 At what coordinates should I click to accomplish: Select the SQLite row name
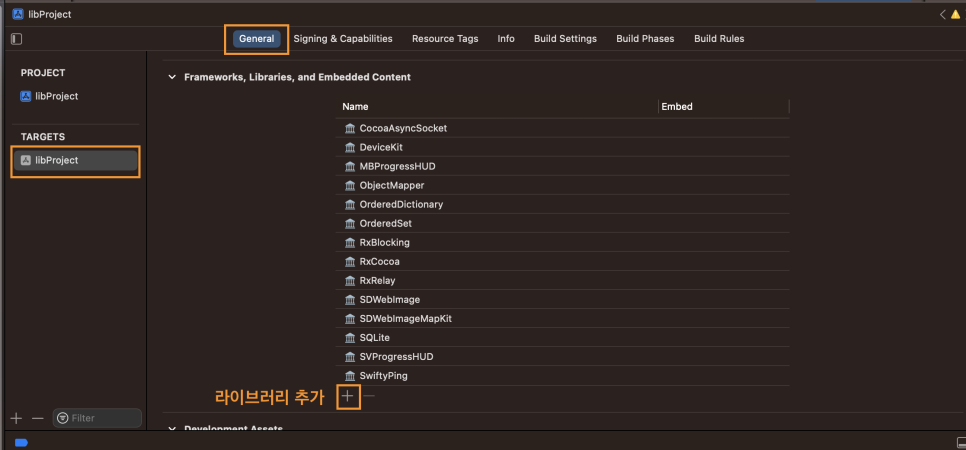tap(375, 338)
